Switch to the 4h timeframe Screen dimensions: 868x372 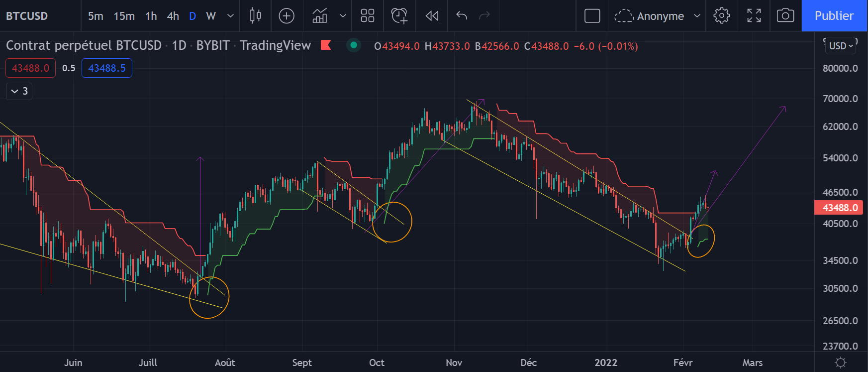click(173, 16)
